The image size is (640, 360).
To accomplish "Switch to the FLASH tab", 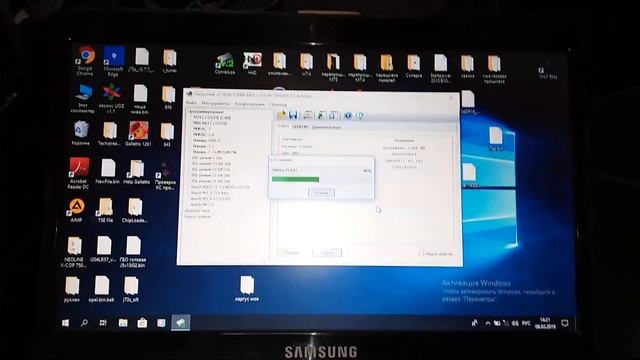I will pos(283,127).
